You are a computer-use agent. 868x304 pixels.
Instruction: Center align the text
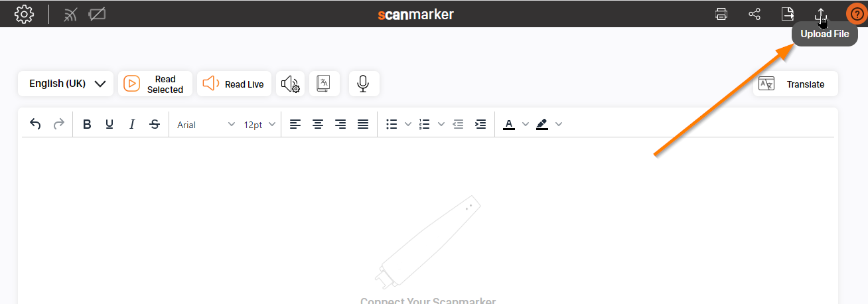[318, 124]
